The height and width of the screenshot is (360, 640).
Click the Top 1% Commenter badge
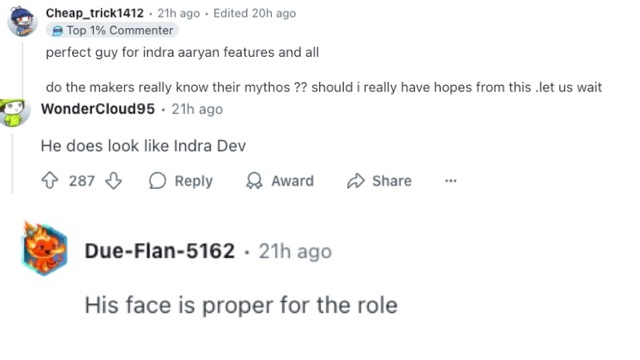tap(112, 30)
